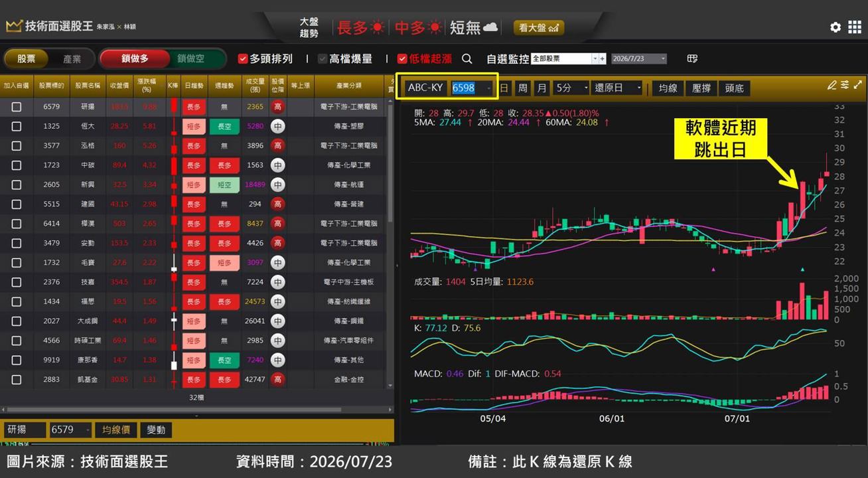Click the sun icon next to 中多
This screenshot has height=478, width=868.
pyautogui.click(x=435, y=27)
